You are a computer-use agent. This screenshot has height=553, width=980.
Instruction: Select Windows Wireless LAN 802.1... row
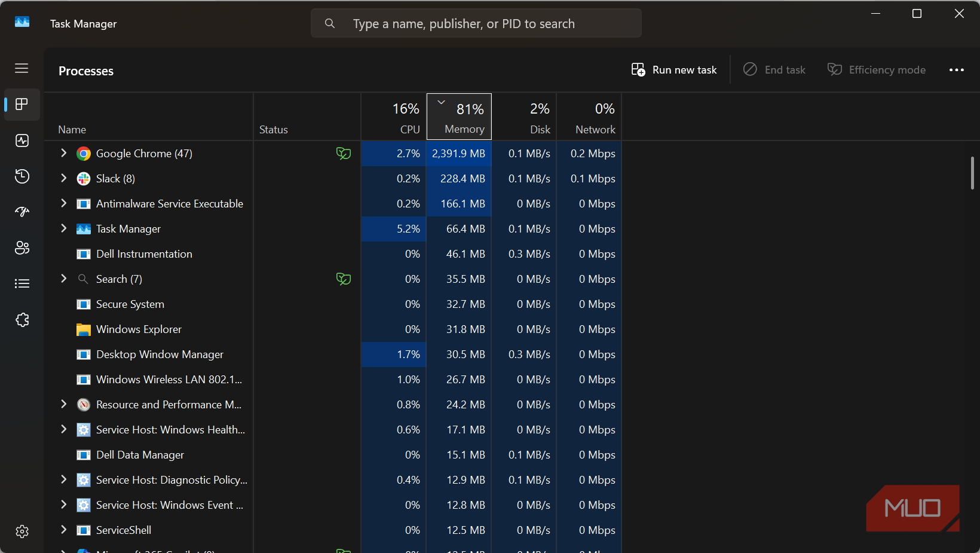333,380
